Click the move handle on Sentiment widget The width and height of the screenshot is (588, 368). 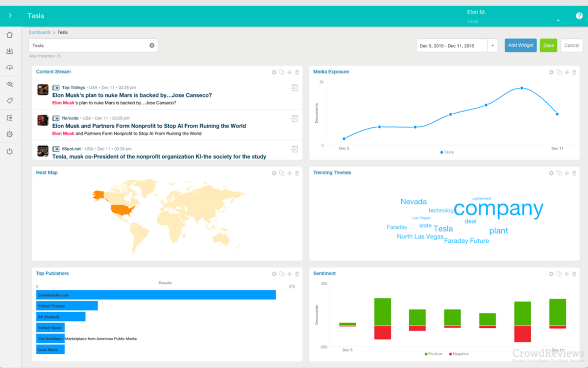tap(567, 274)
